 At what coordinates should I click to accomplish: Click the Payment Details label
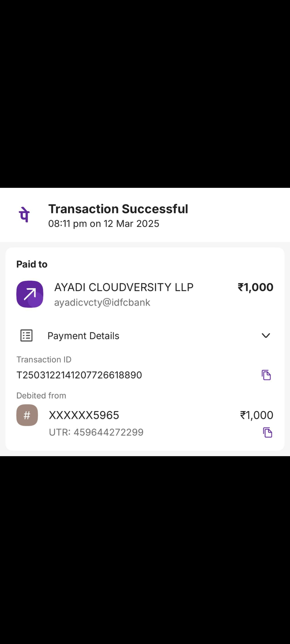[83, 336]
